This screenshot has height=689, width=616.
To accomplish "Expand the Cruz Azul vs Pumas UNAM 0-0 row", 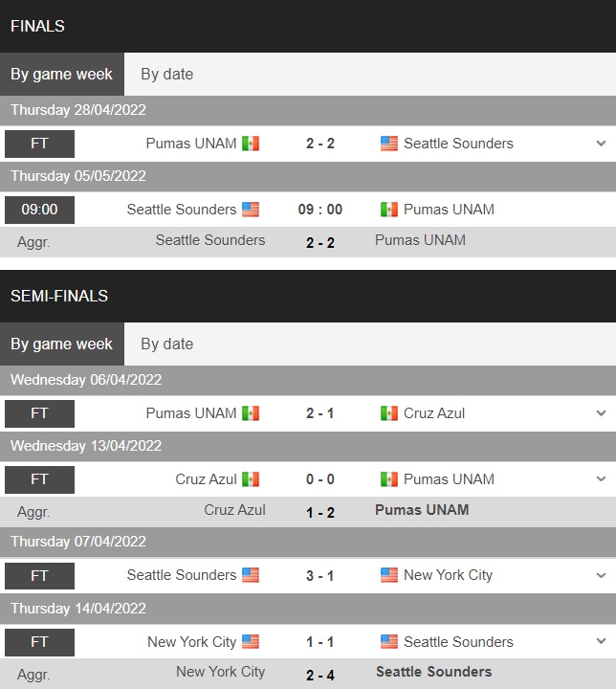I will (601, 479).
